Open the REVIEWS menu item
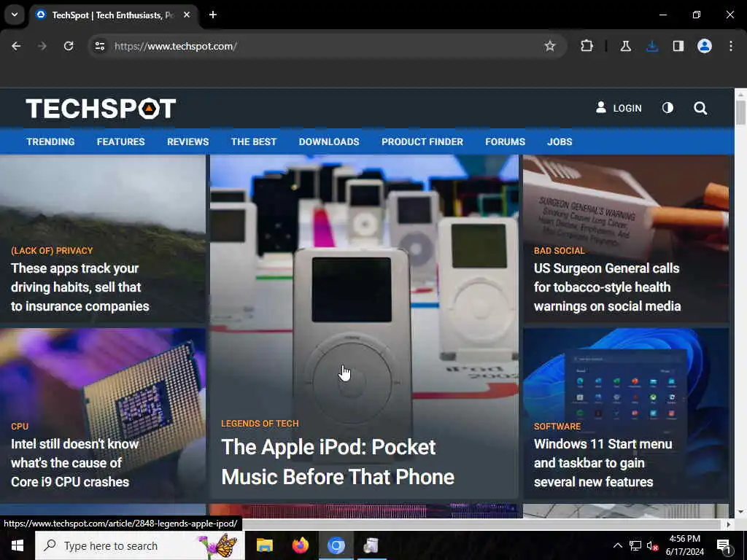 click(x=187, y=142)
